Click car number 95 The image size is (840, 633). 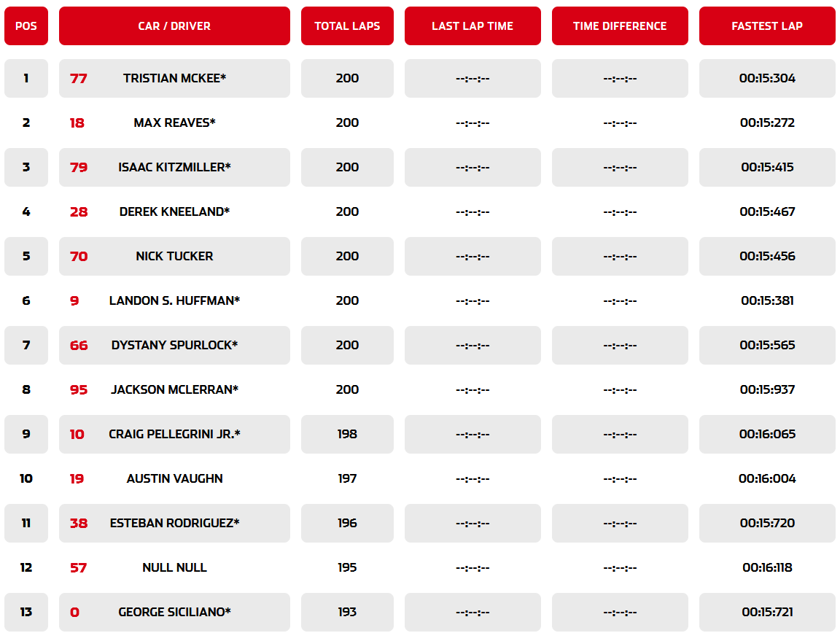coord(79,390)
